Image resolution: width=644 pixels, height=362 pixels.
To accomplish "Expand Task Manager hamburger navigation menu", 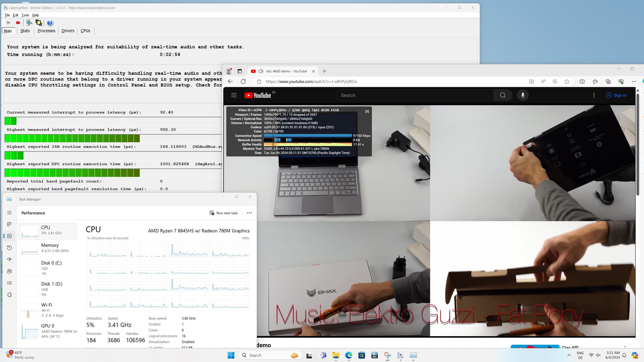I will click(x=9, y=213).
